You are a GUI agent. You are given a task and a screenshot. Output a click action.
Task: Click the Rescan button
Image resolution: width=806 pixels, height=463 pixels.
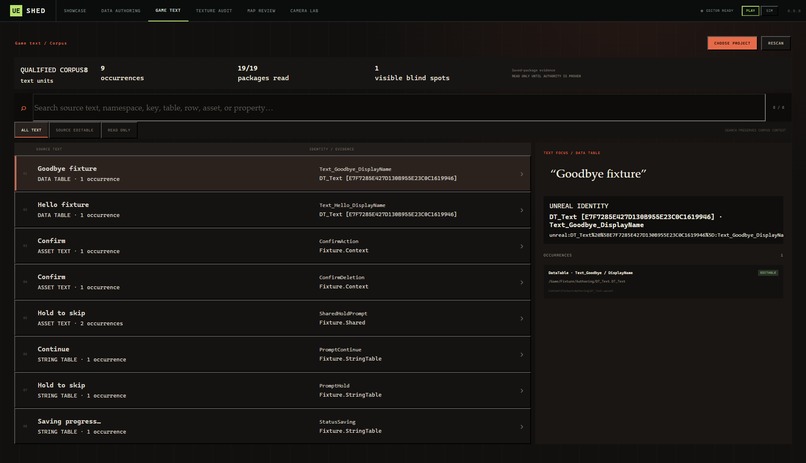776,43
